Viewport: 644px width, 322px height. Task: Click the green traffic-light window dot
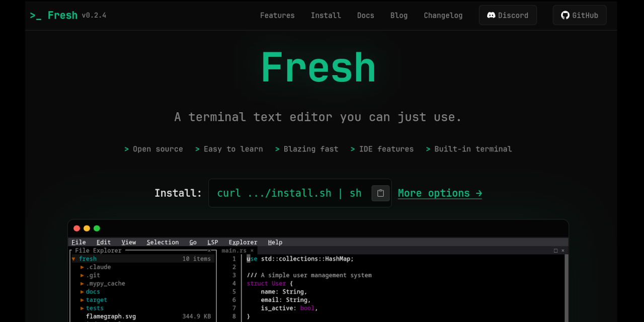coord(97,228)
